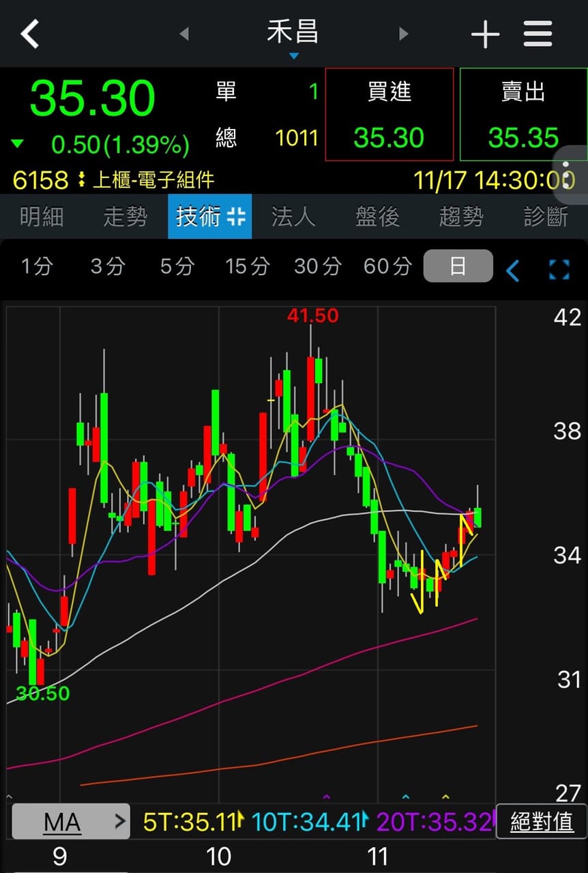Add stock with the plus icon

[x=485, y=34]
